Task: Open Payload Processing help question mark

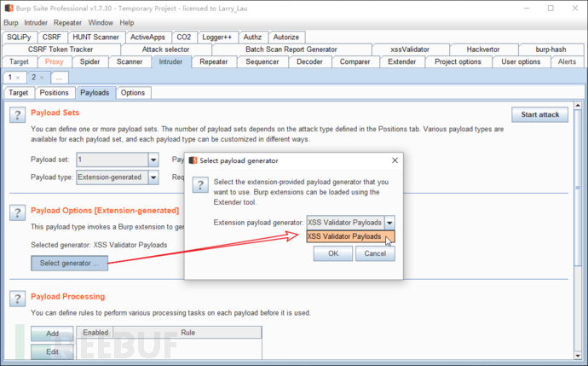Action: coord(17,299)
